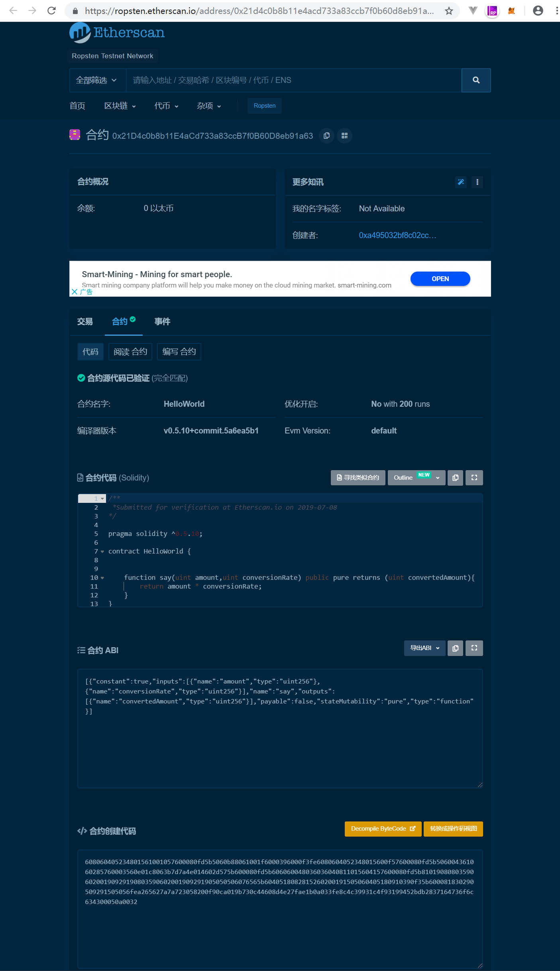The width and height of the screenshot is (560, 971).
Task: Click the Evm Version value 'default'
Action: click(384, 431)
